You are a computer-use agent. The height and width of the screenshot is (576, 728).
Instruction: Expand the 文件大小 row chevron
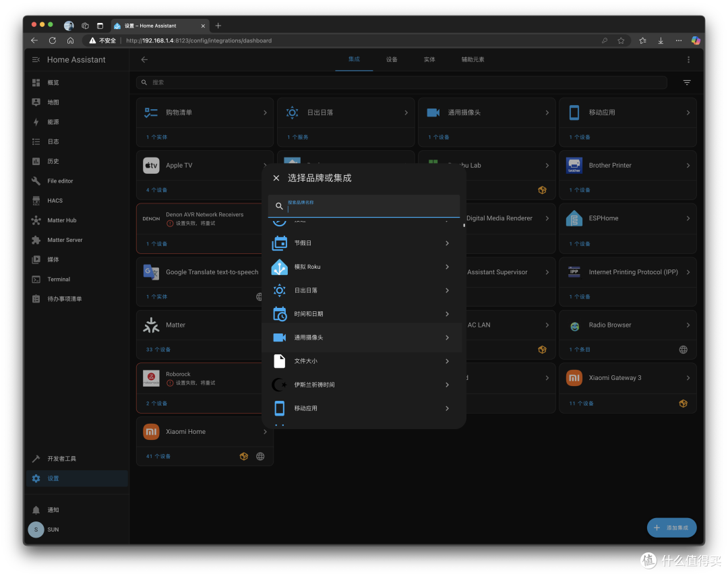[447, 361]
